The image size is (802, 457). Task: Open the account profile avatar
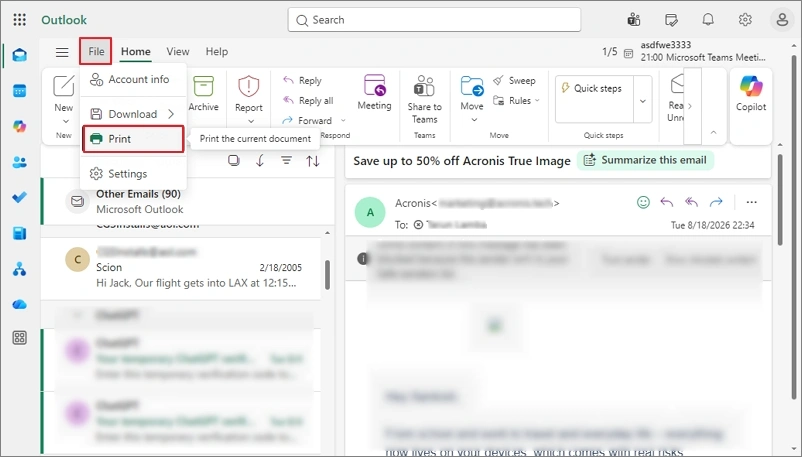click(782, 20)
